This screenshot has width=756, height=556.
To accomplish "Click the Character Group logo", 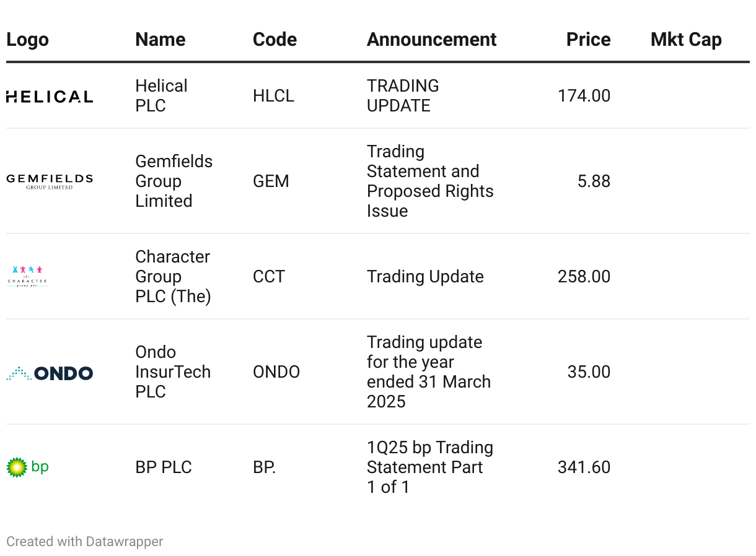I will [x=27, y=276].
